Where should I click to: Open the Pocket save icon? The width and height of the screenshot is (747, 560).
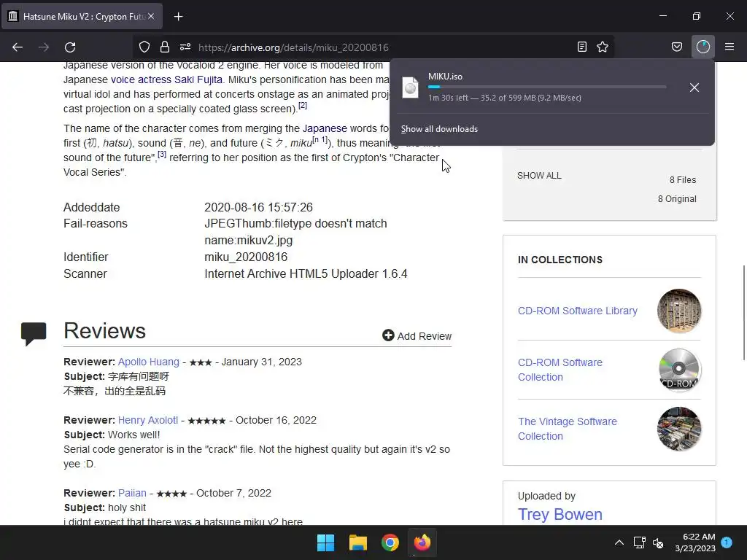tap(677, 47)
